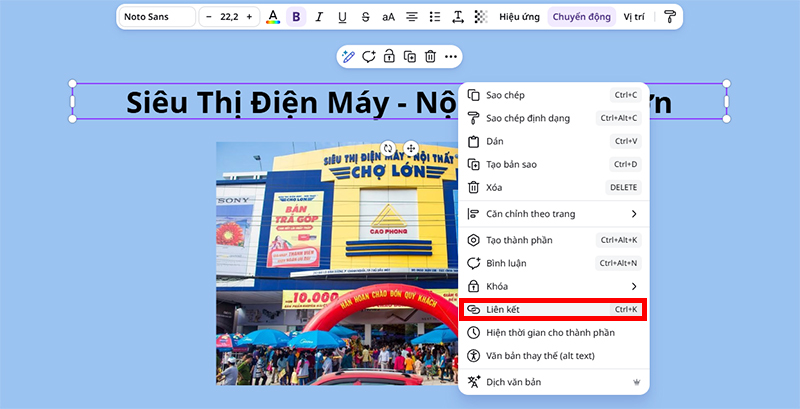This screenshot has height=409, width=800.
Task: Click the rotate handle above the image
Action: pos(388,148)
